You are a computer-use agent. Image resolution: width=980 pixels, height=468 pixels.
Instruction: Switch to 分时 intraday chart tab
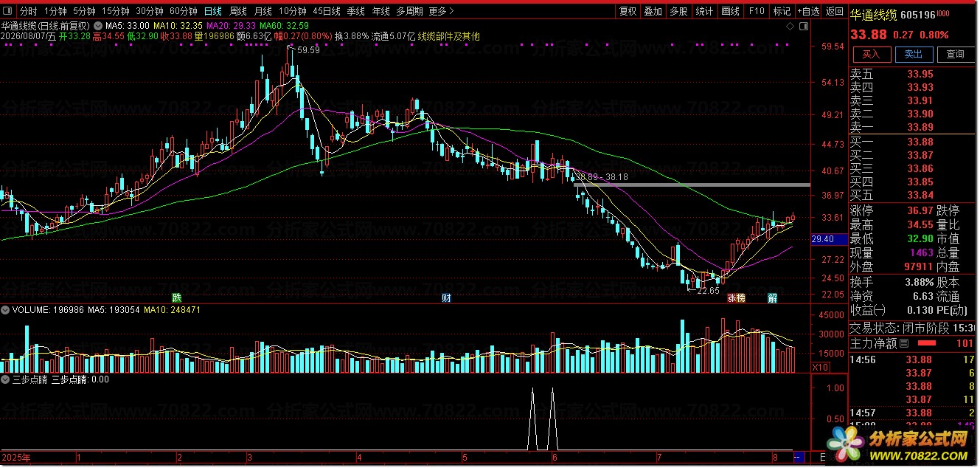coord(28,11)
